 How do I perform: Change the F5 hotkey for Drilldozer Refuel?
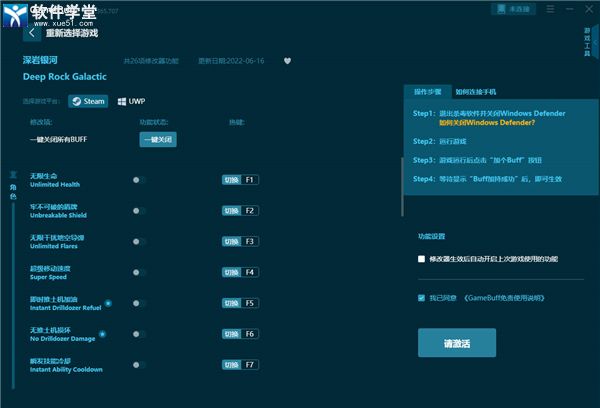240,303
